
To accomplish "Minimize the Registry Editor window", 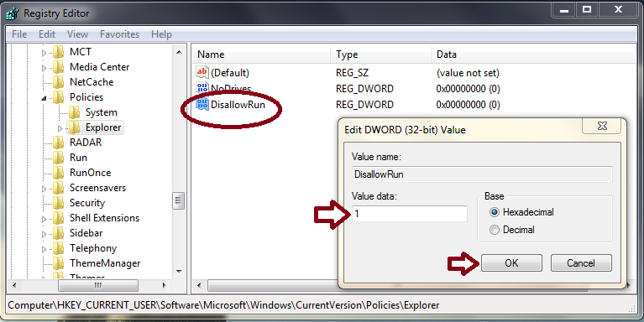I will pos(564,10).
